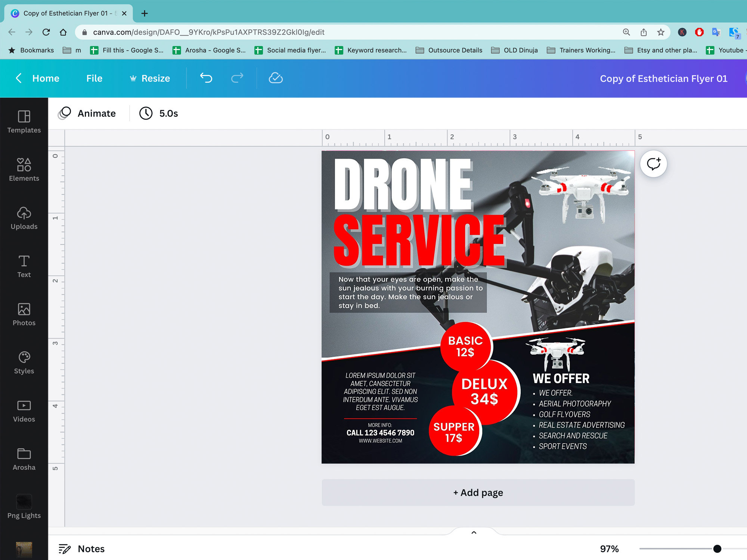Open the Photos panel

tap(24, 315)
